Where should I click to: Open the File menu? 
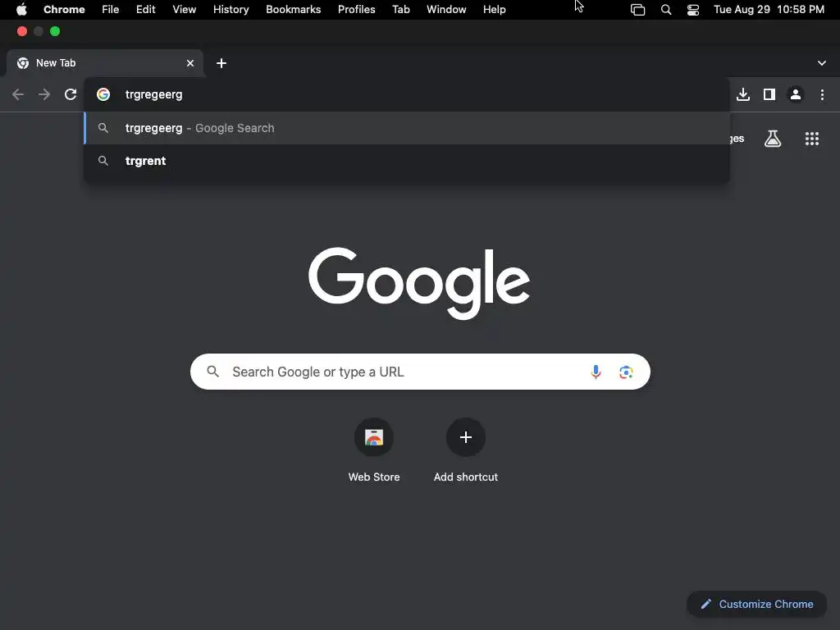point(111,10)
